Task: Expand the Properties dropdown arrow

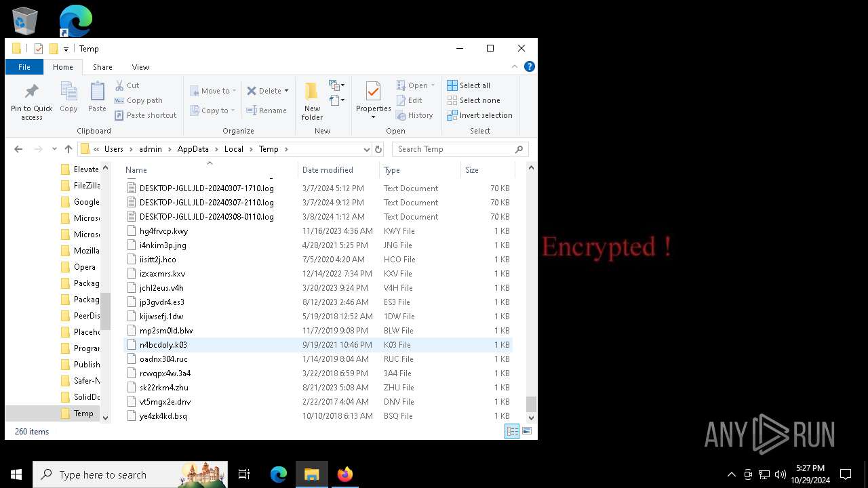Action: (373, 117)
